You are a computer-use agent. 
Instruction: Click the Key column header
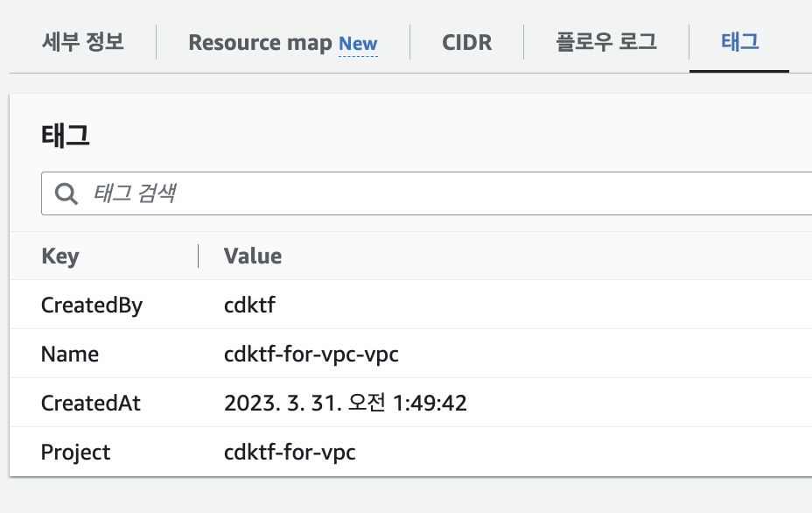pos(60,256)
